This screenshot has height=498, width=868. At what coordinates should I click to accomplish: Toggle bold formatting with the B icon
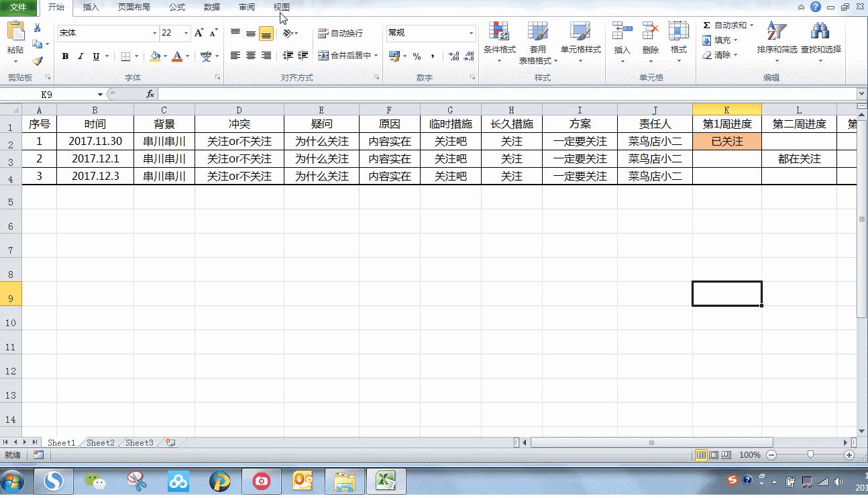[64, 56]
